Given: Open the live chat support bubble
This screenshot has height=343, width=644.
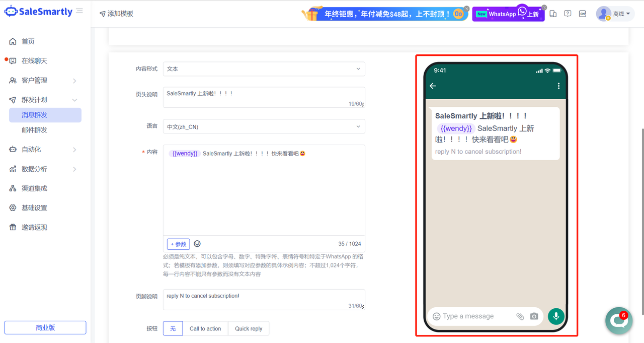Looking at the screenshot, I should click(618, 321).
